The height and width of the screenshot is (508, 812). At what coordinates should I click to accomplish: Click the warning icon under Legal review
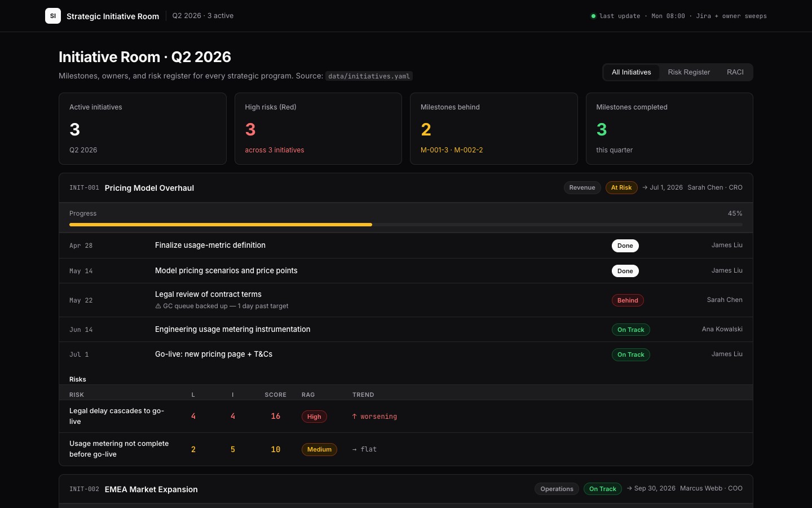(158, 306)
